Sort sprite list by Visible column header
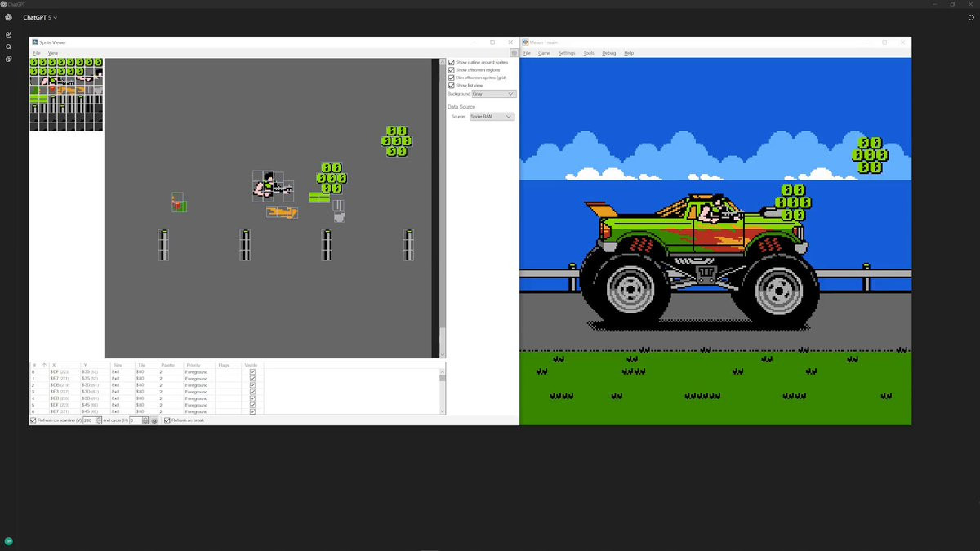Image resolution: width=980 pixels, height=551 pixels. pos(252,365)
